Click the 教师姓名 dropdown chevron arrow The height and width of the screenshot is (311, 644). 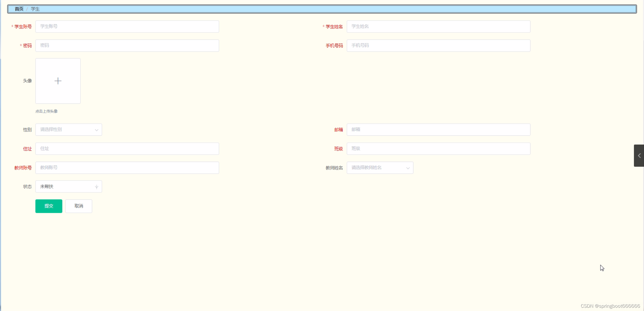(408, 168)
